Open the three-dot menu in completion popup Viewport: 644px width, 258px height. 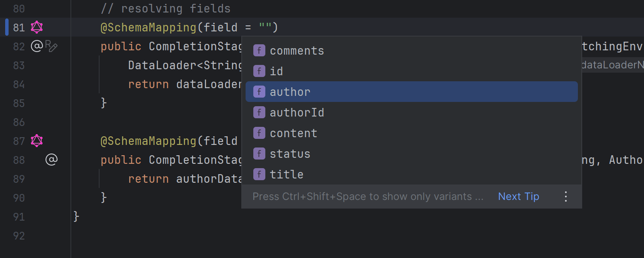pyautogui.click(x=566, y=197)
